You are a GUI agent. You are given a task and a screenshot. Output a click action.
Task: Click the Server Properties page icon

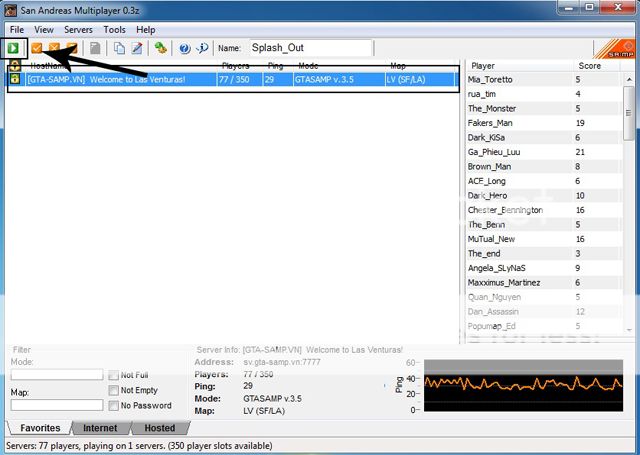pyautogui.click(x=95, y=47)
